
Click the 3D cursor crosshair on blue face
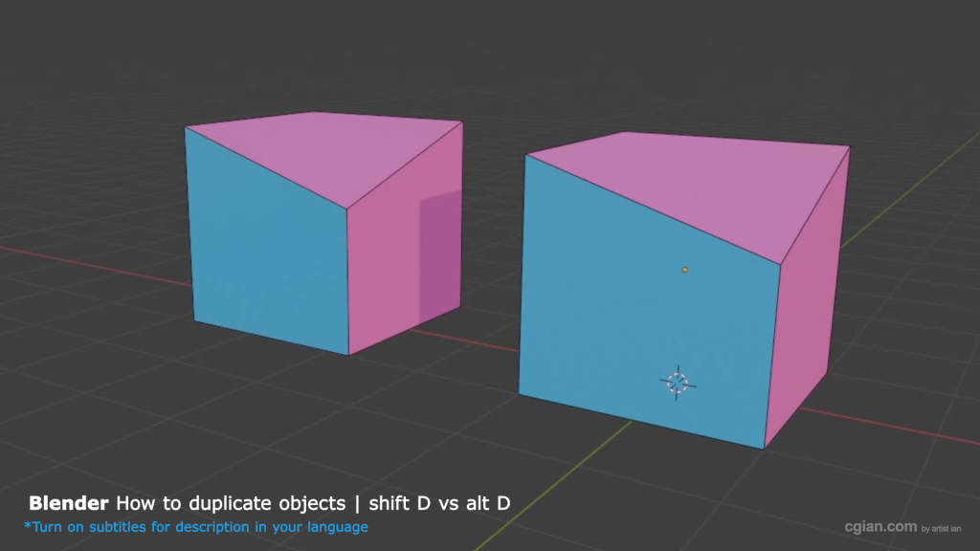tap(678, 383)
